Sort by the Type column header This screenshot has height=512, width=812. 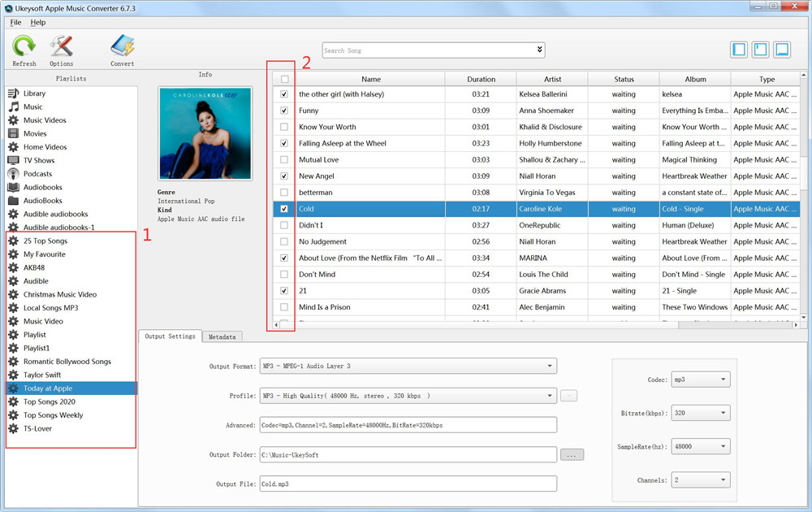point(767,80)
